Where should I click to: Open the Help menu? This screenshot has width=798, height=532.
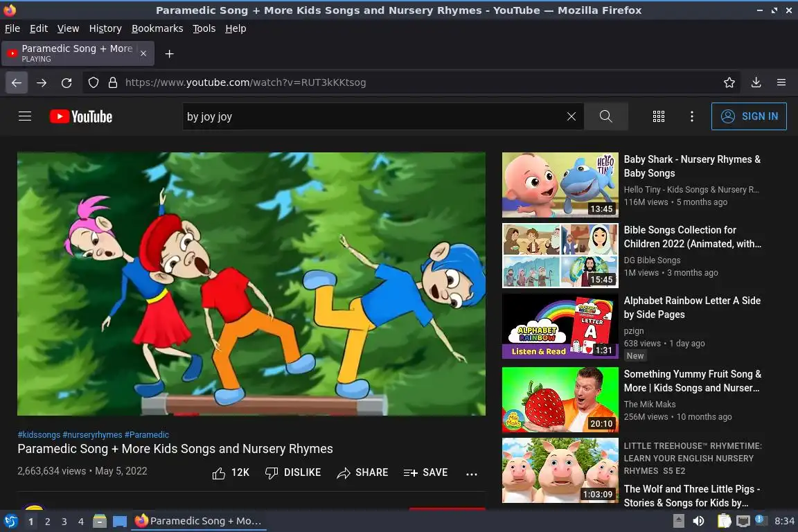(236, 28)
